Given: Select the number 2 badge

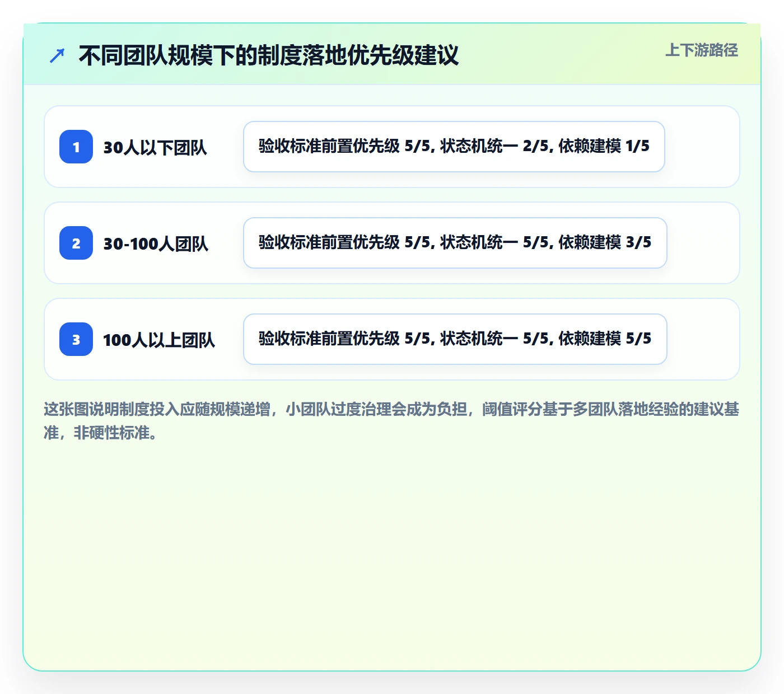Looking at the screenshot, I should [x=76, y=243].
